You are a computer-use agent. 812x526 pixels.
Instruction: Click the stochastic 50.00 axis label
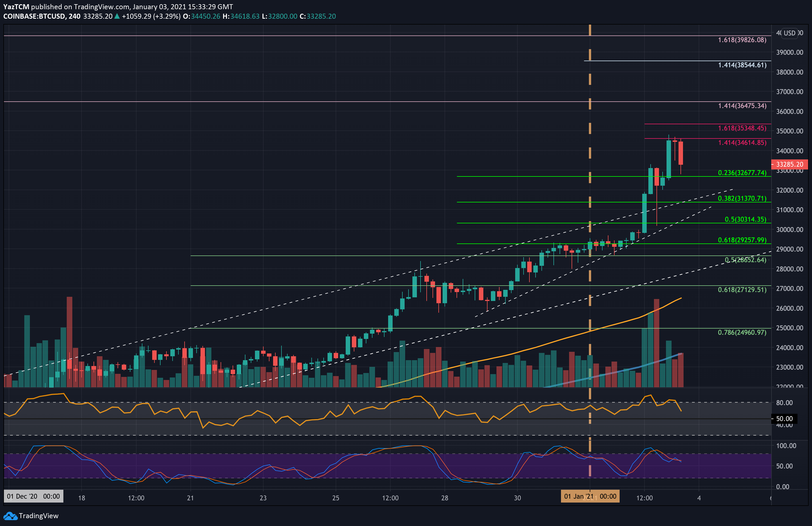[784, 466]
